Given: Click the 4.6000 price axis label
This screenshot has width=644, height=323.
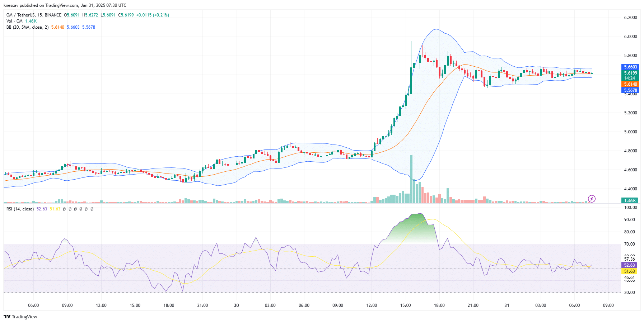Looking at the screenshot, I should point(631,170).
